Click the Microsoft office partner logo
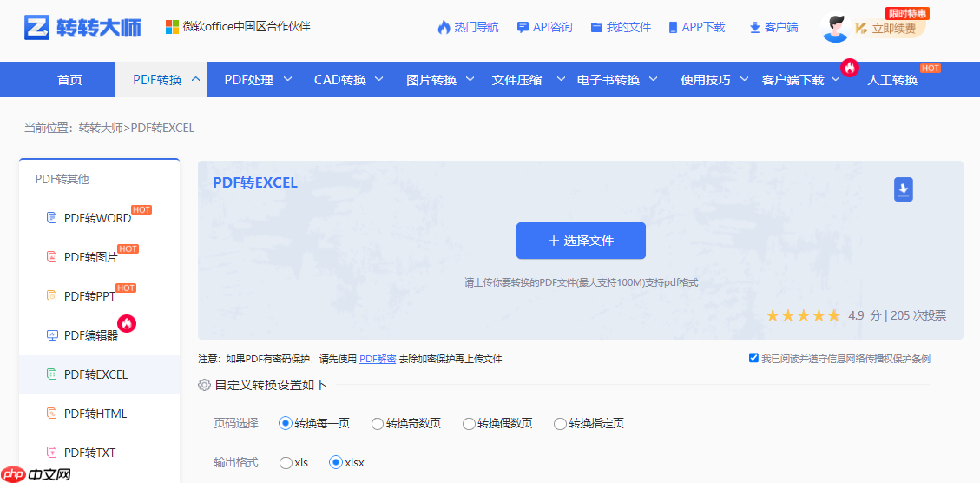The width and height of the screenshot is (980, 483). pyautogui.click(x=172, y=27)
